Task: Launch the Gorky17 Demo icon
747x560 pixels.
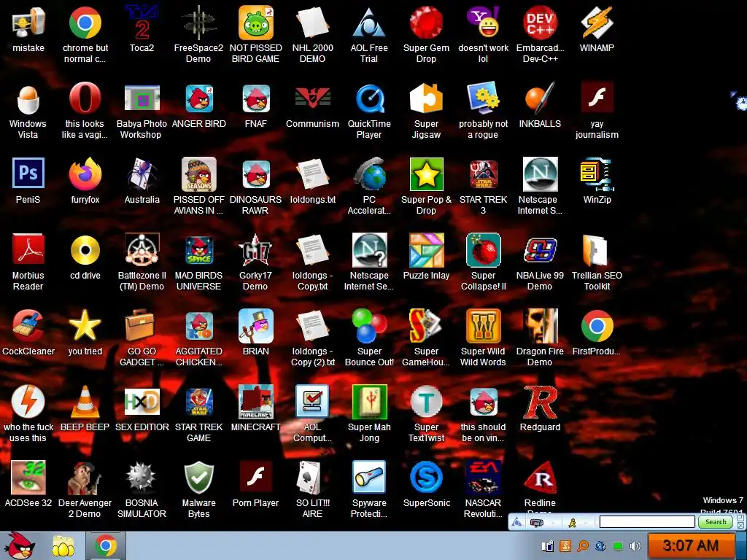Action: (x=256, y=250)
